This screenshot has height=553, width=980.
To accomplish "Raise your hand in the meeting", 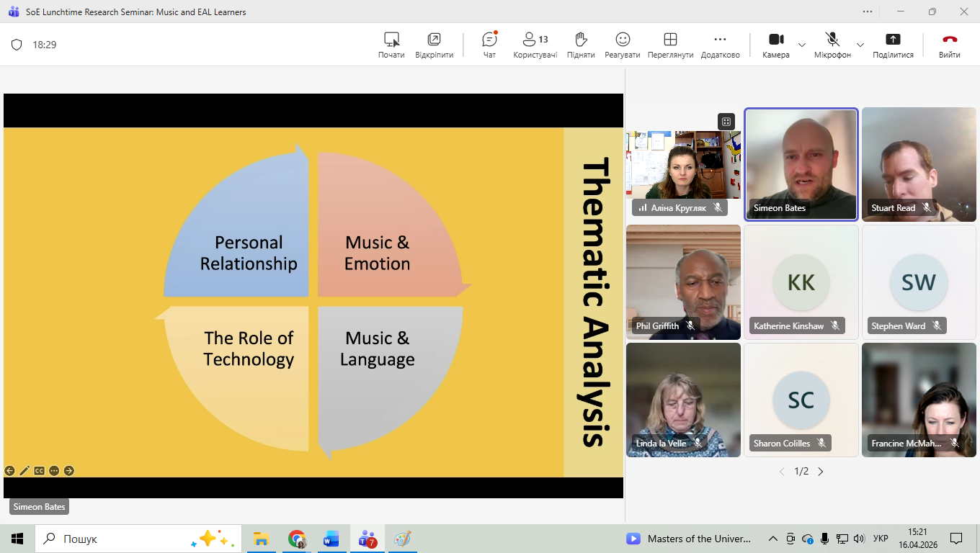I will (581, 45).
